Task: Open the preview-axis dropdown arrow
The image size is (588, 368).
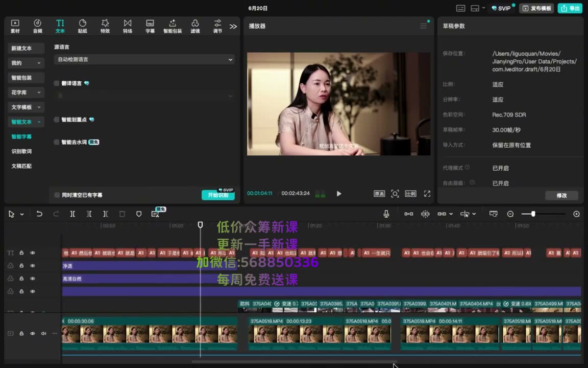Action: 474,214
